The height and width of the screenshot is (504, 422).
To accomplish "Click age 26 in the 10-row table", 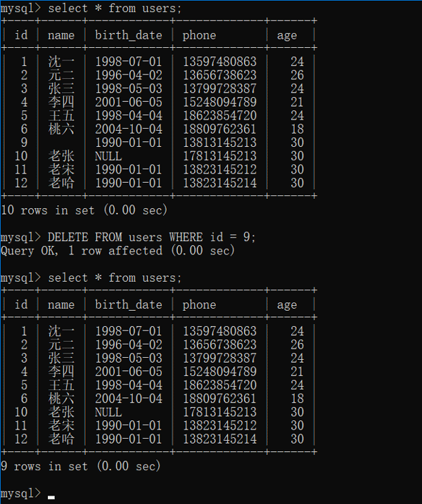I will (x=298, y=75).
